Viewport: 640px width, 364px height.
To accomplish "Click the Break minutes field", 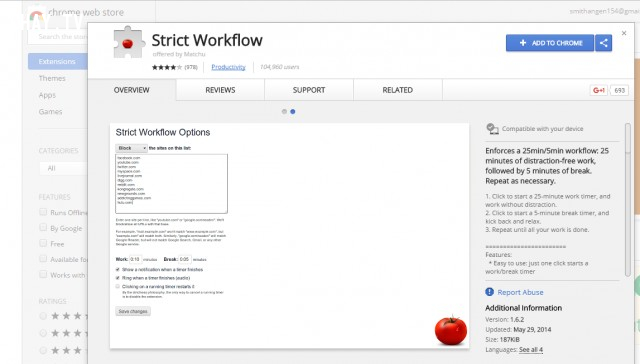I will click(184, 259).
